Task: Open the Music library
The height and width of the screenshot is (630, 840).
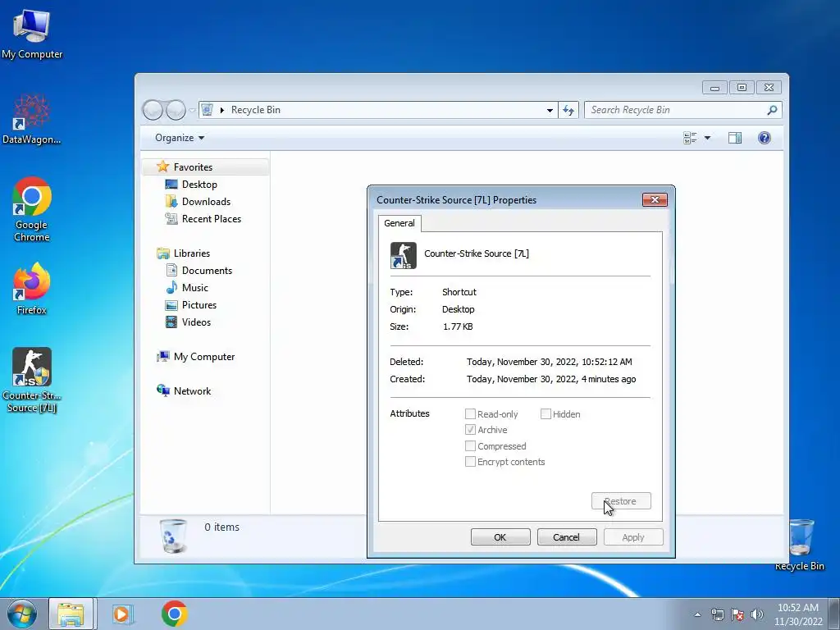Action: [x=195, y=288]
